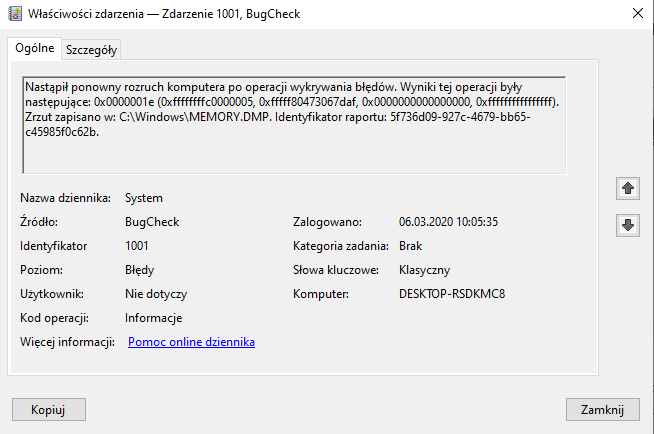Open the Pomoc online dziennika link
The image size is (654, 434).
tap(191, 342)
